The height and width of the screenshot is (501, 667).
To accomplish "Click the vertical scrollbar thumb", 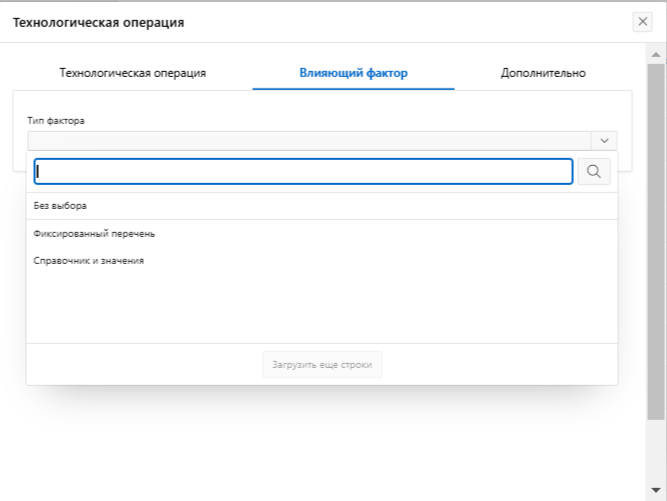I will (656, 240).
